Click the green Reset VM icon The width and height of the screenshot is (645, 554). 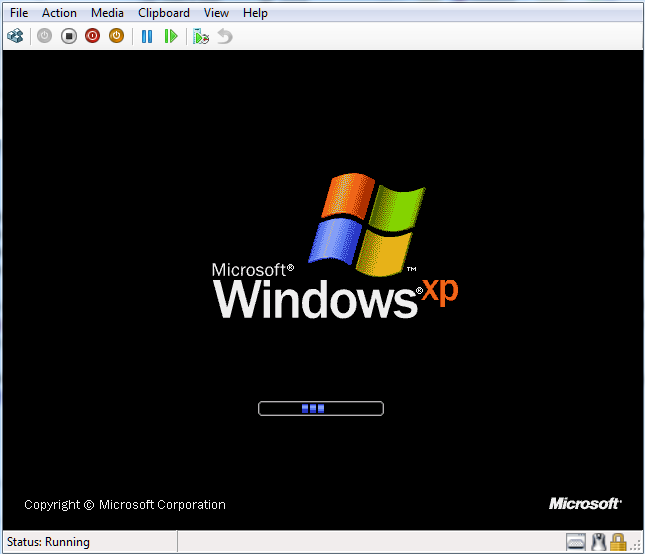click(171, 36)
